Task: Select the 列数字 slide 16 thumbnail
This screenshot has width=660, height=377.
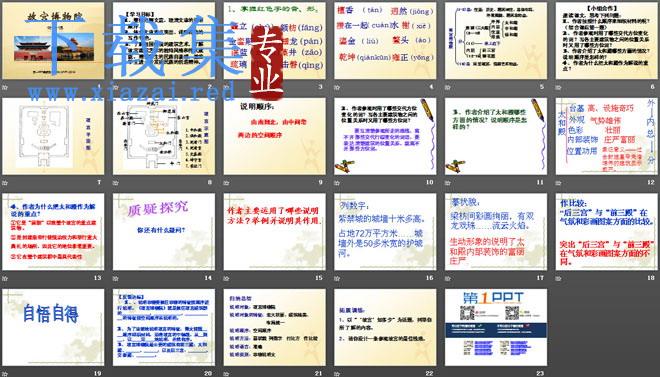Action: point(385,232)
